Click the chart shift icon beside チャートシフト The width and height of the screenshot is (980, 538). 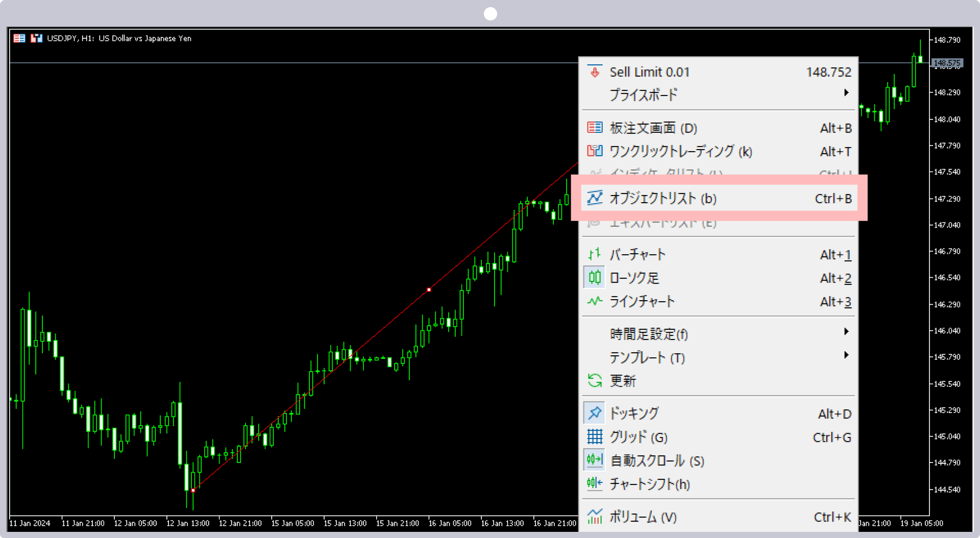[595, 483]
